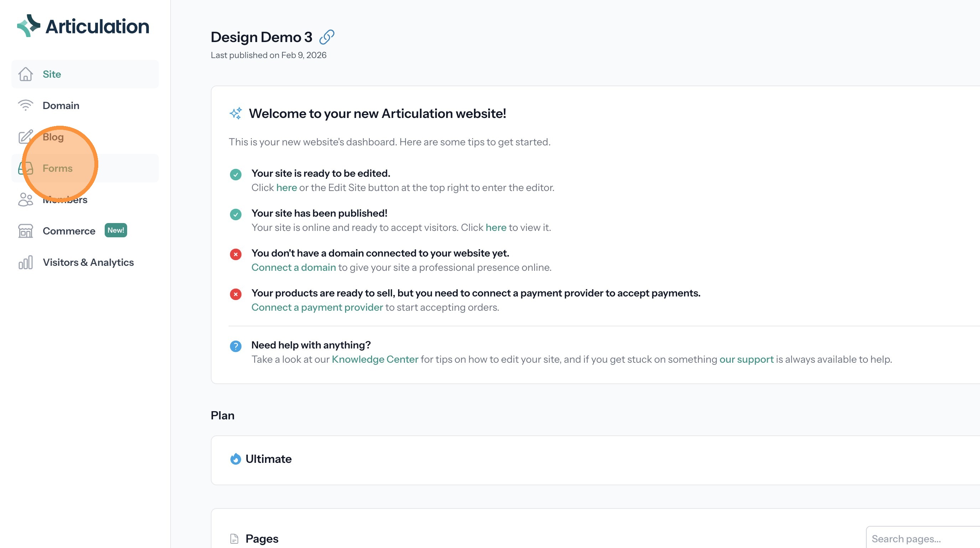Click the Blog pencil icon

[25, 137]
